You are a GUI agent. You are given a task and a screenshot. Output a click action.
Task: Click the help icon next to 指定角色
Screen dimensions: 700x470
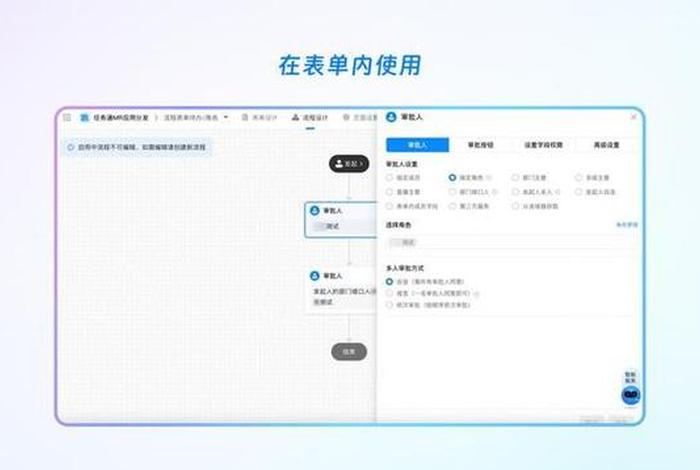489,178
